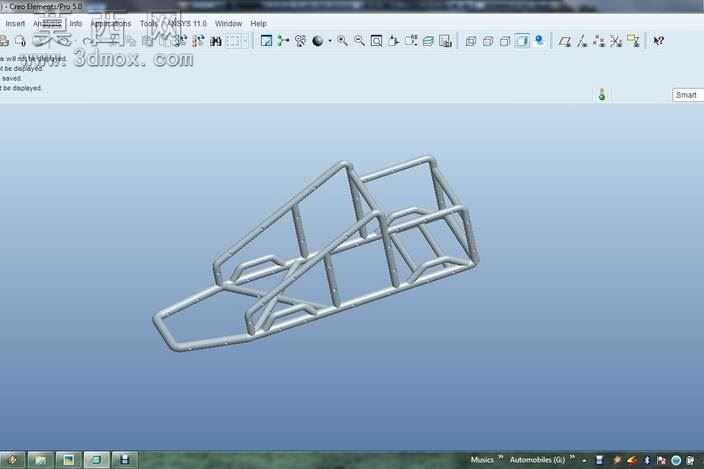Screen dimensions: 704x469
Task: Select the Zoom In tool
Action: click(343, 41)
